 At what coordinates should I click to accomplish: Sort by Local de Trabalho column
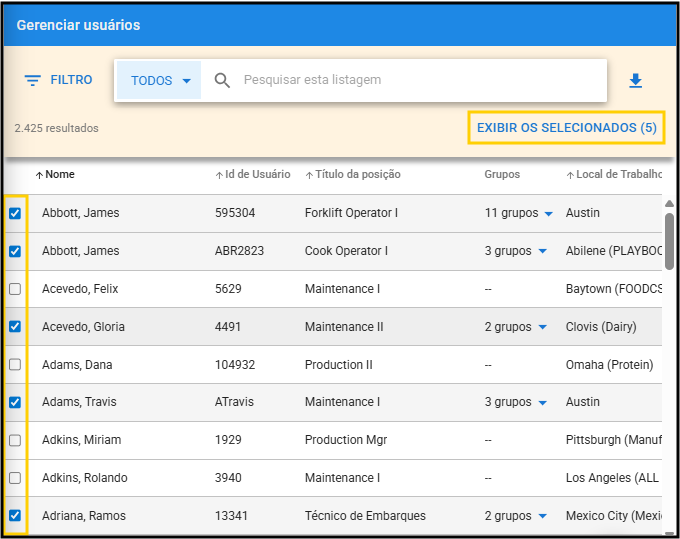[613, 174]
